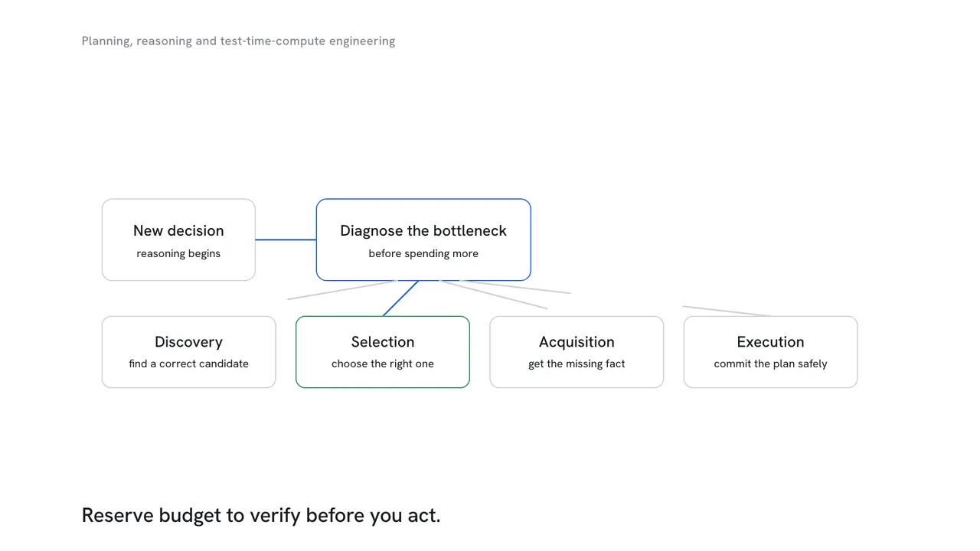
Task: Click the 'Diagnose the bottleneck' title text
Action: [423, 231]
